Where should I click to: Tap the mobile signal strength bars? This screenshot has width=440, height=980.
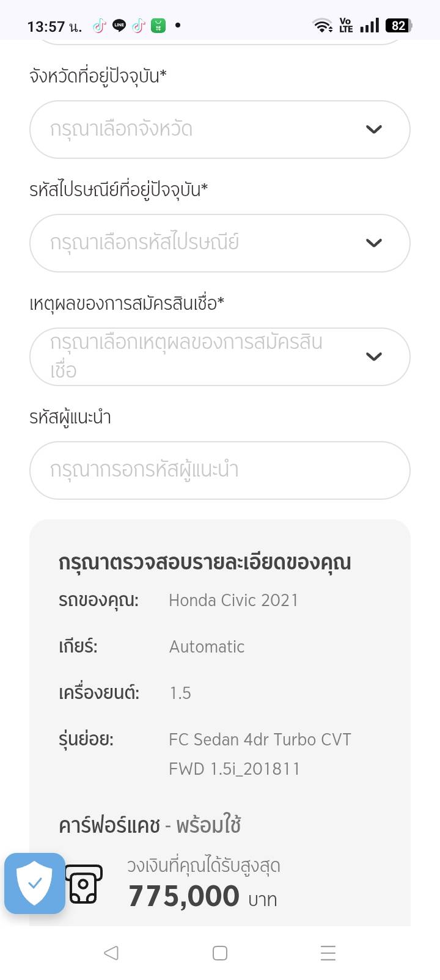369,26
